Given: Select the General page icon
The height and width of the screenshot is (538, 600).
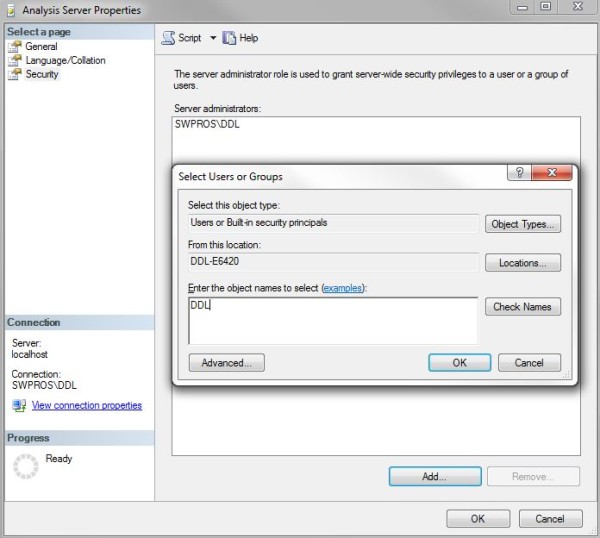Looking at the screenshot, I should click(15, 46).
